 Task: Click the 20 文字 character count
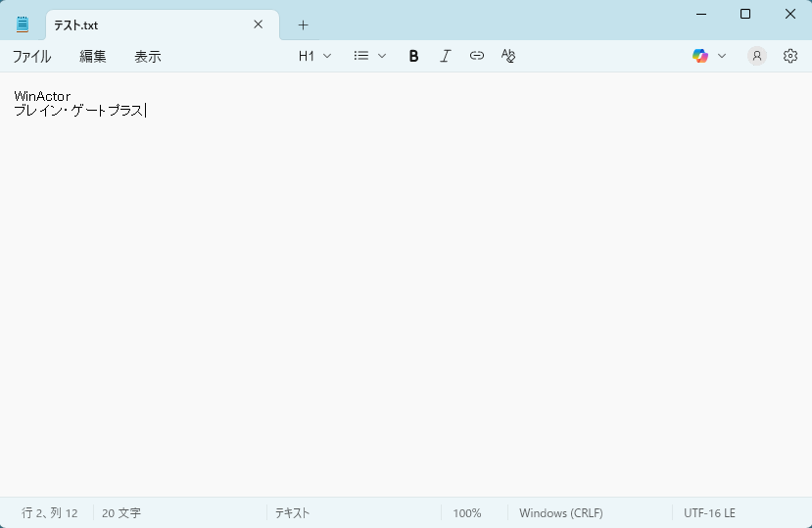click(121, 513)
